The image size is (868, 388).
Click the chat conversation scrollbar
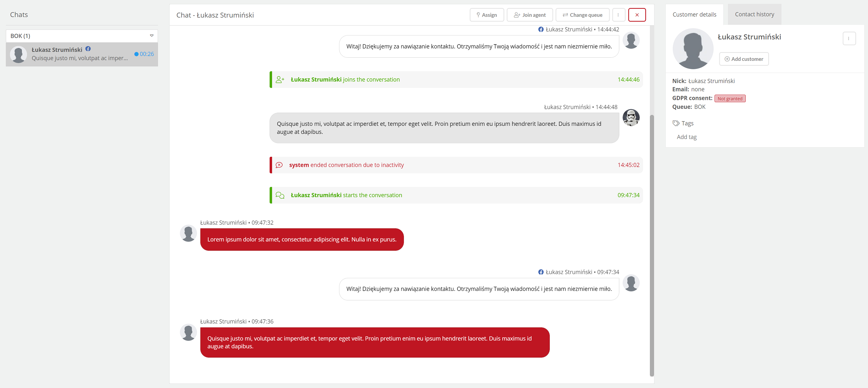tap(652, 245)
